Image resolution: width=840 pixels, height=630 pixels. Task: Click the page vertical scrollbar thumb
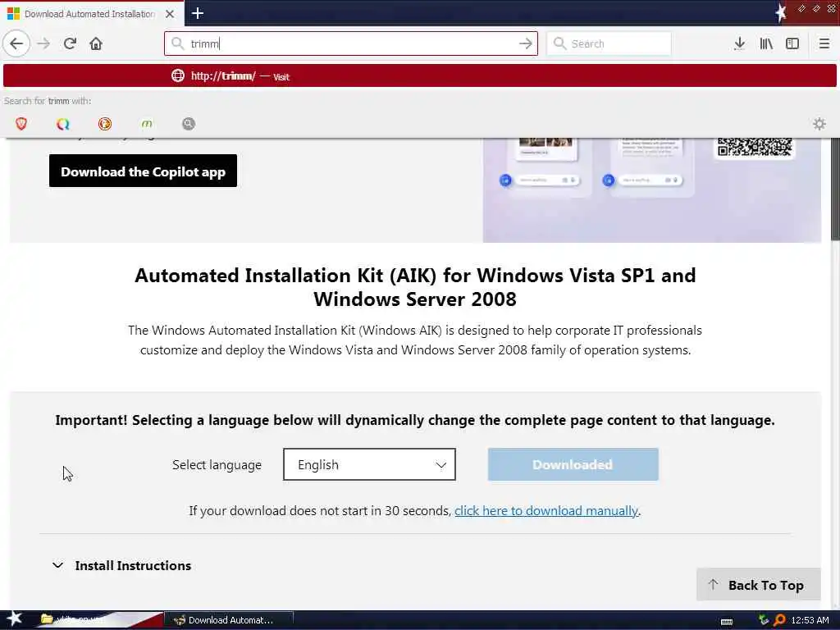click(x=835, y=188)
